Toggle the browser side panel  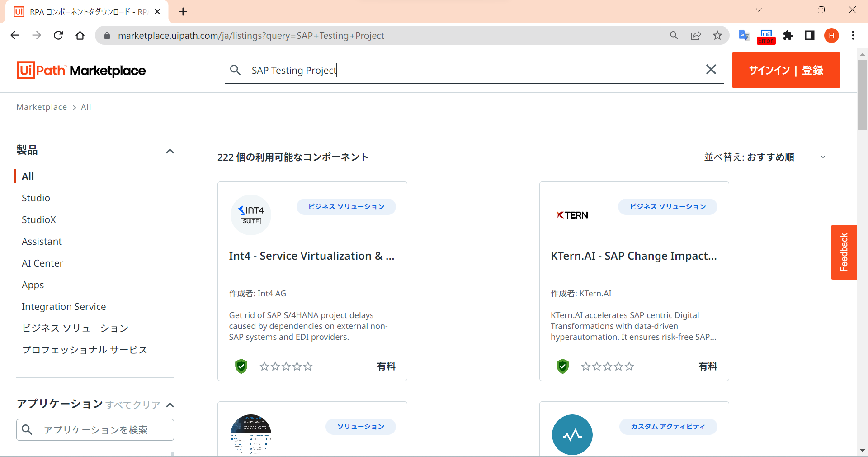point(810,35)
